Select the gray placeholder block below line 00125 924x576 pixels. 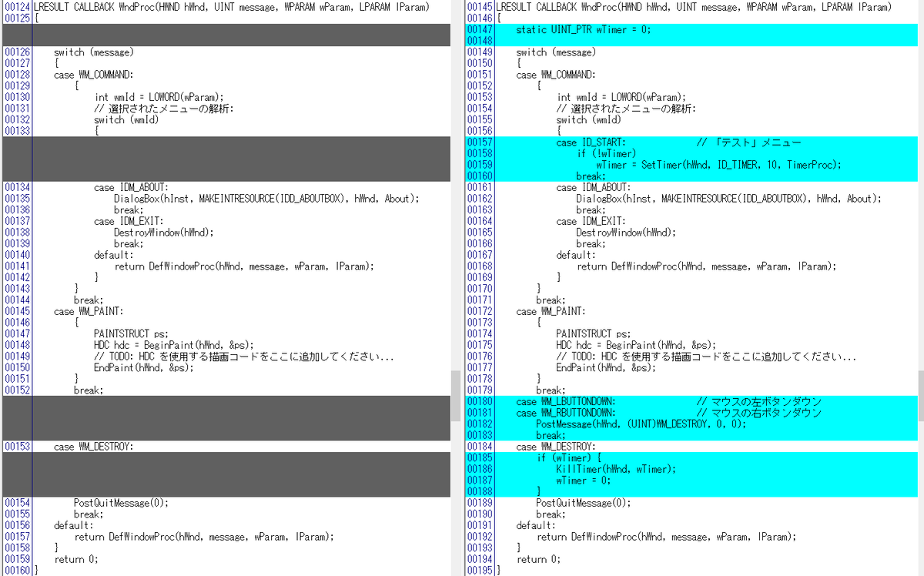(231, 35)
